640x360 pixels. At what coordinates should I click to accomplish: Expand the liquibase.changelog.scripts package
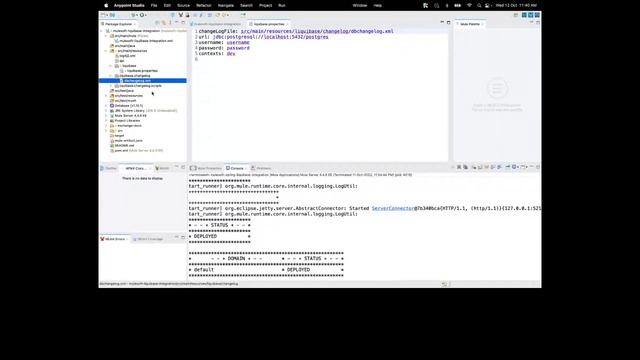coord(111,86)
